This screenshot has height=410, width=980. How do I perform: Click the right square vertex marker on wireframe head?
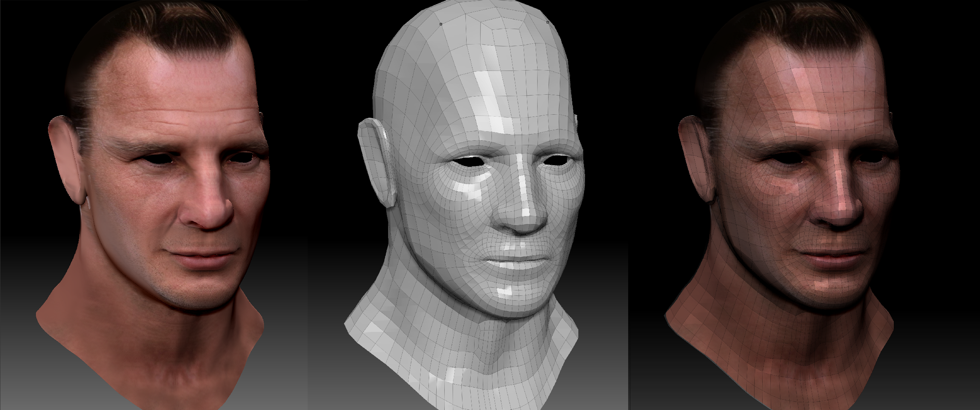tap(548, 22)
